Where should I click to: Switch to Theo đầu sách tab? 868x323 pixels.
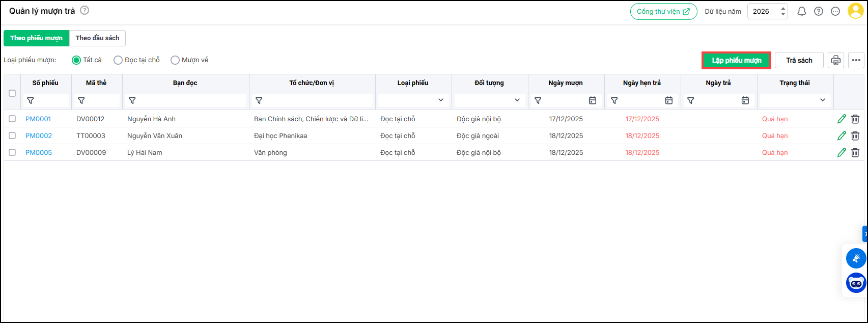pyautogui.click(x=97, y=38)
